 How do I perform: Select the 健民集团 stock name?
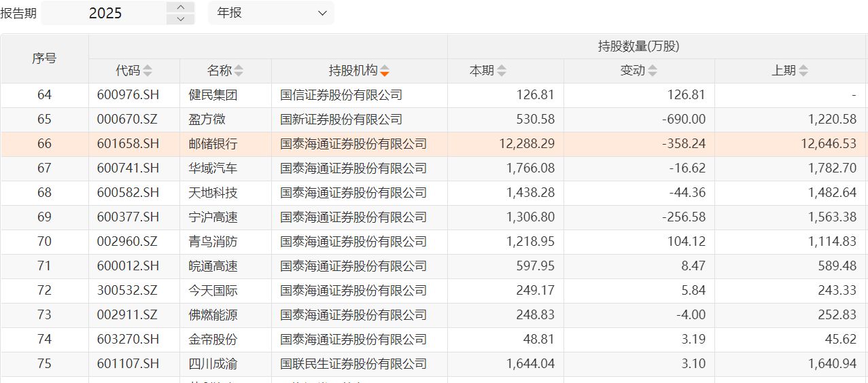tap(213, 95)
